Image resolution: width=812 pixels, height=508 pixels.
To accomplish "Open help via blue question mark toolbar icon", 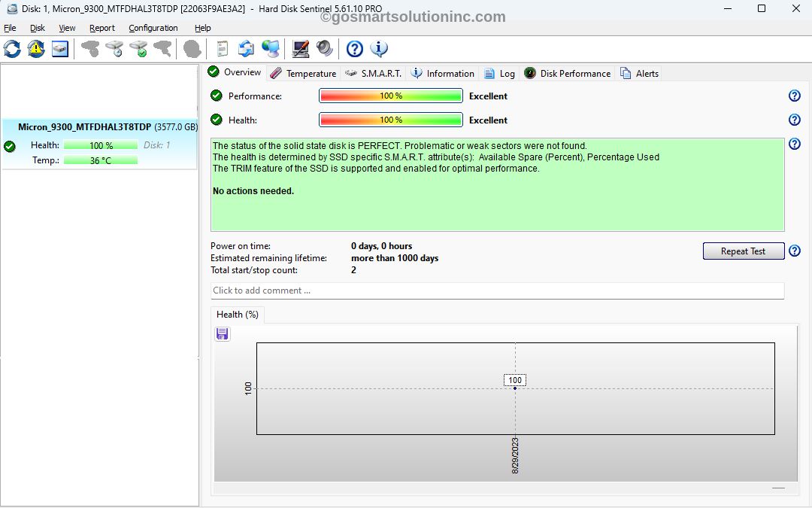I will [x=355, y=49].
